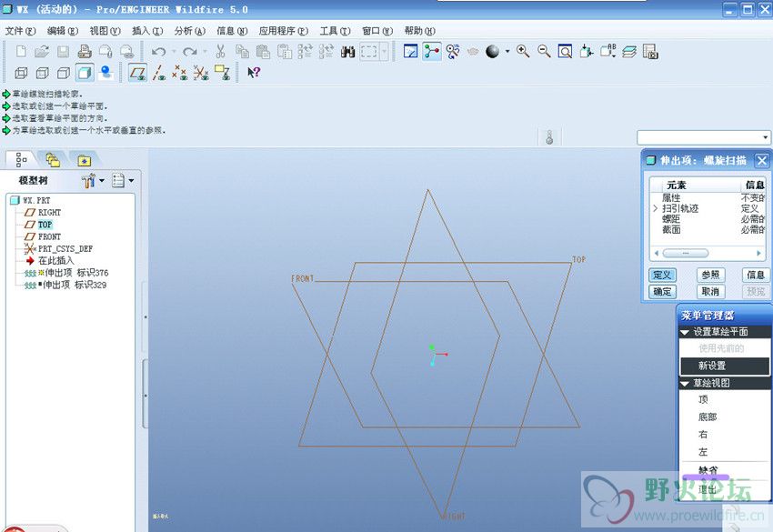This screenshot has width=773, height=532.
Task: Open file via the folder icon
Action: pos(42,51)
